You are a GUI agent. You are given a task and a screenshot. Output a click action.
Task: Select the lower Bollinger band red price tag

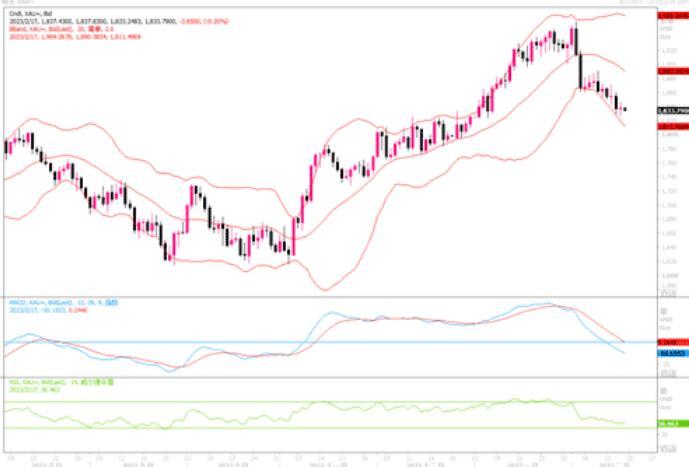pyautogui.click(x=671, y=127)
